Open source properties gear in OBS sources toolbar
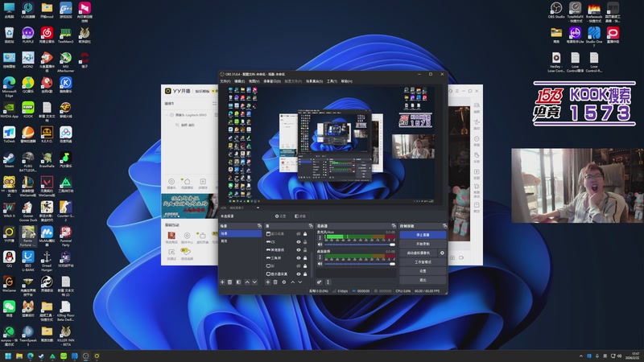 coord(284,282)
